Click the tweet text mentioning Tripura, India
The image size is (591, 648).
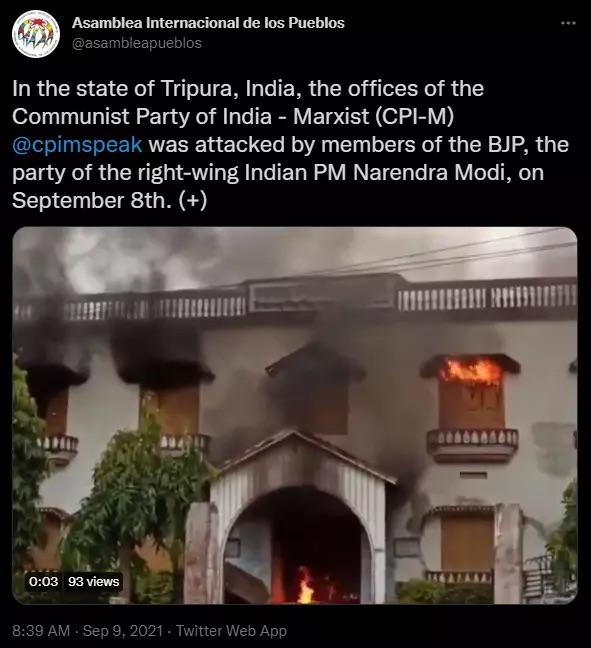coord(290,145)
